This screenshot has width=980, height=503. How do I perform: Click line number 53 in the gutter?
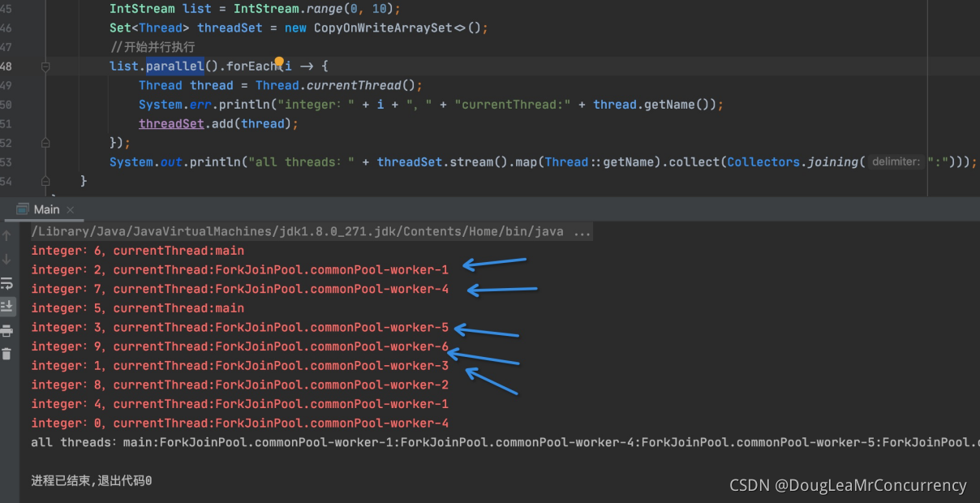[6, 162]
